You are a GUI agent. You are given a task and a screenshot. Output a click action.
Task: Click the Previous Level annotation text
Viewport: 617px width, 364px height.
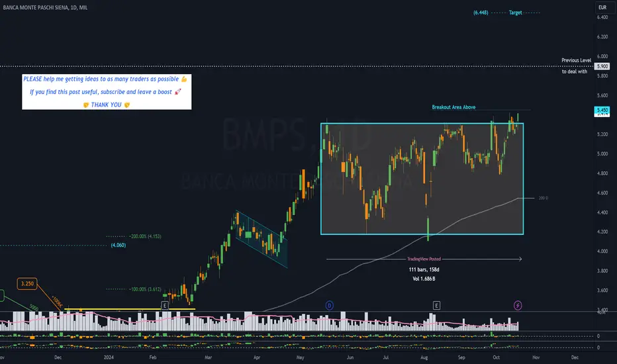[576, 60]
